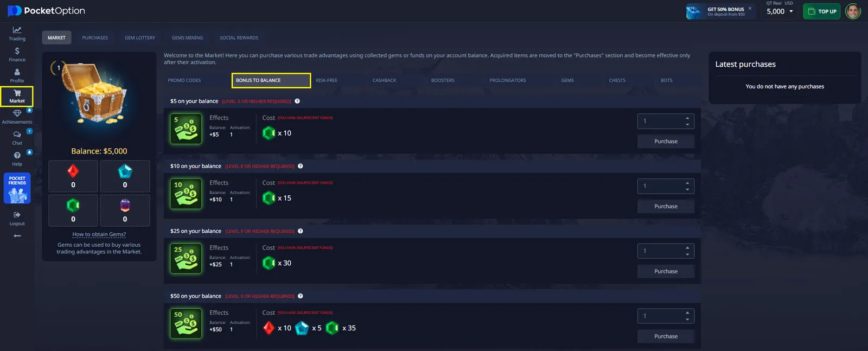This screenshot has width=868, height=351.
Task: Decrease quantity for $10 bonus item
Action: [687, 189]
